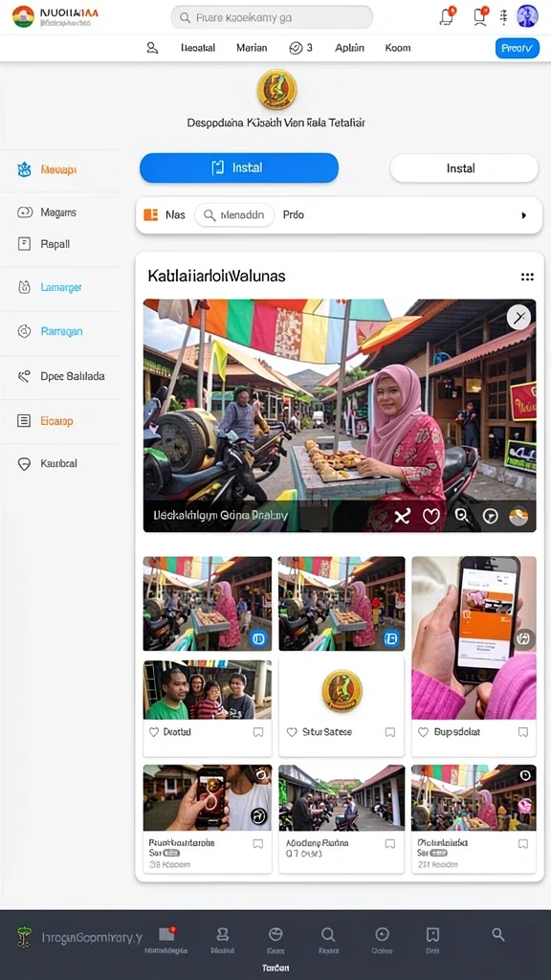Toggle bookmark on the Situr Satese card
The image size is (551, 980).
click(390, 732)
